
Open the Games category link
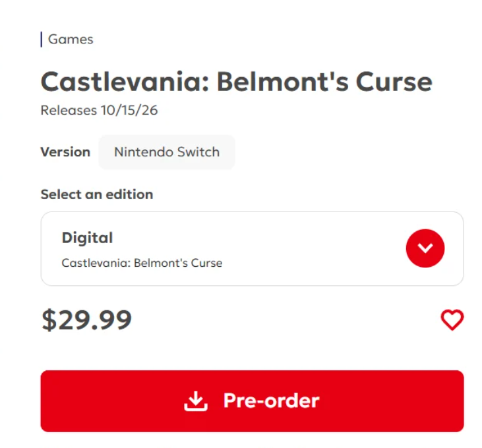point(71,40)
